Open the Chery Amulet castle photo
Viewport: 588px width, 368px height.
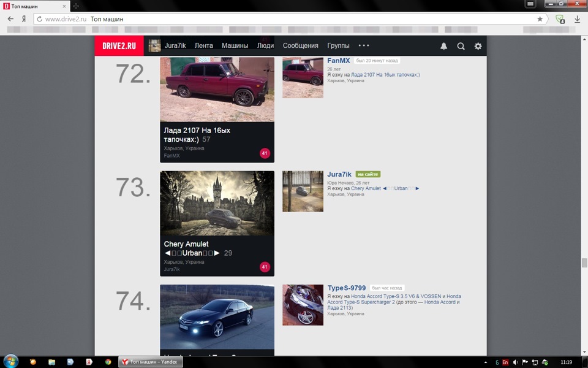[217, 203]
